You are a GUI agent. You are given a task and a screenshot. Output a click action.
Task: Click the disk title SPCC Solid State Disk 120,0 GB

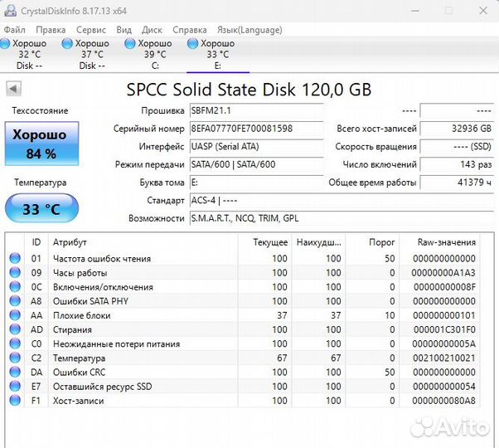point(249,90)
